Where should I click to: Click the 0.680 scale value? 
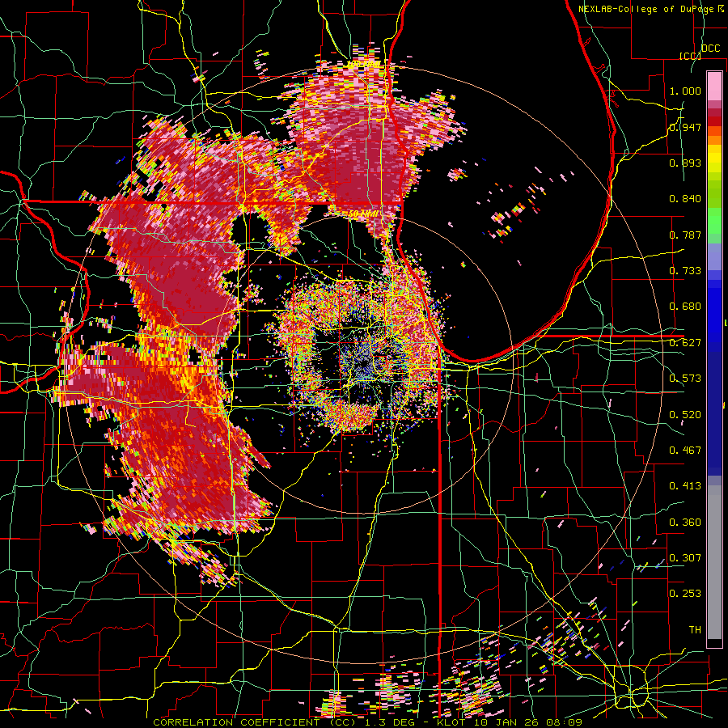click(x=685, y=307)
